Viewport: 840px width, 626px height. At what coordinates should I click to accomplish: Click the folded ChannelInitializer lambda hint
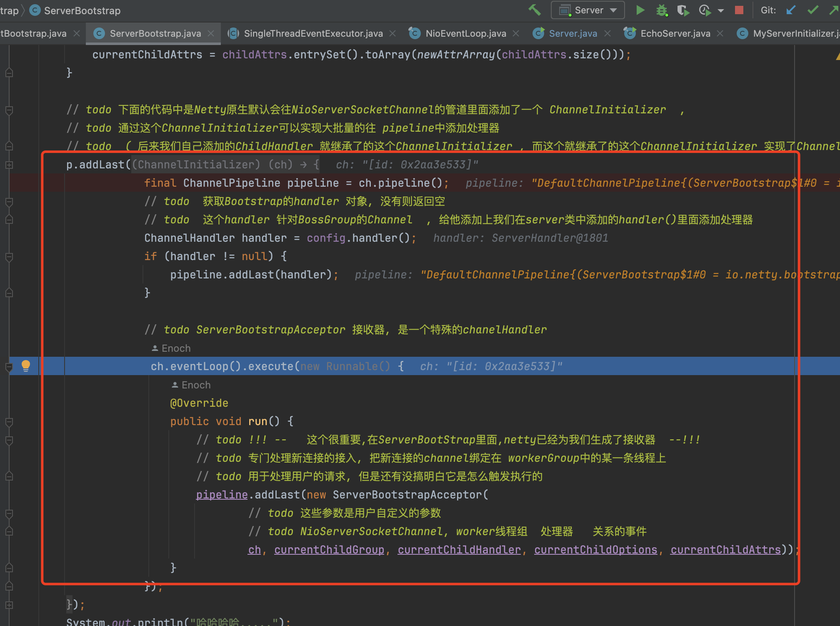225,165
